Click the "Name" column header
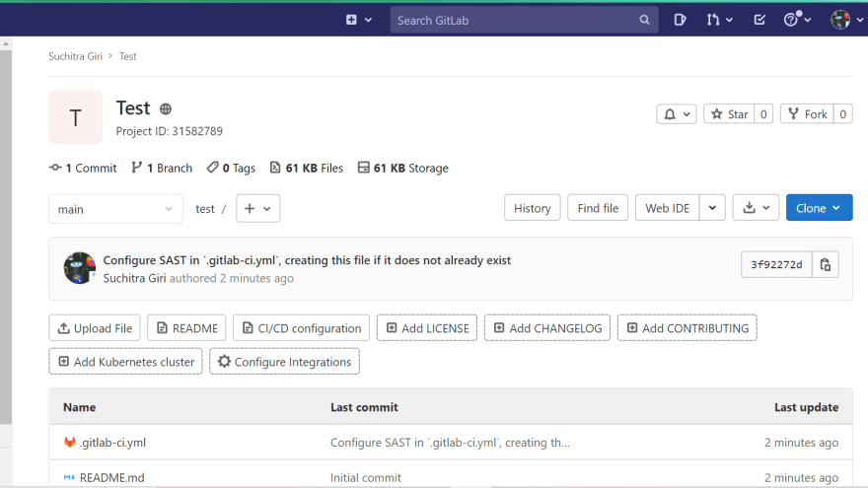868x488 pixels. pos(79,407)
